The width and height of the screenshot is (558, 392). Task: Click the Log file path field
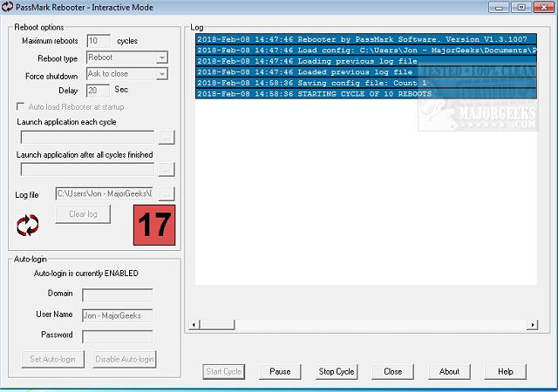pyautogui.click(x=105, y=194)
